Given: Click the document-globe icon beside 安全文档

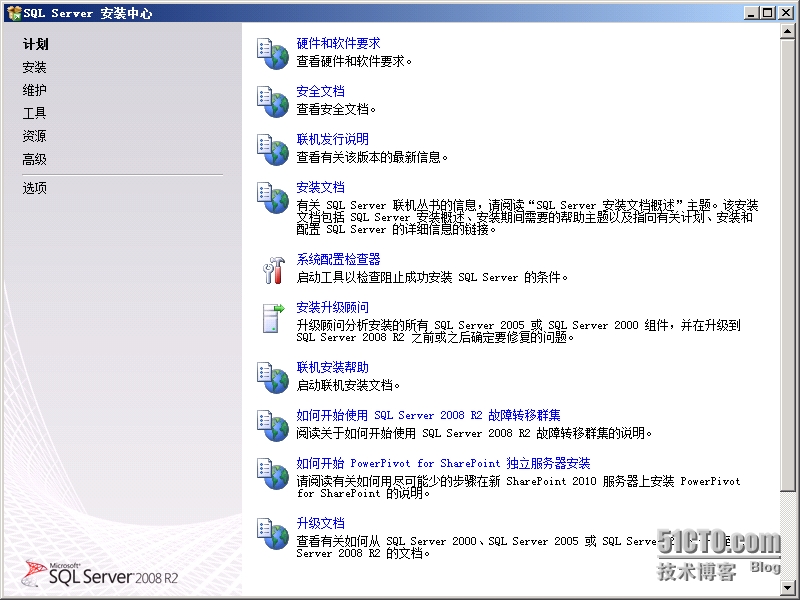Looking at the screenshot, I should [273, 102].
